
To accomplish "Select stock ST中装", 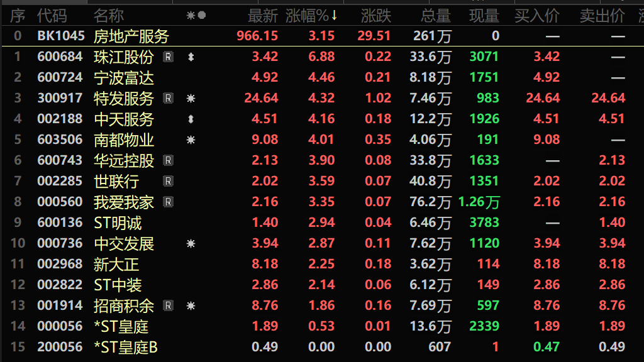I will pos(118,285).
